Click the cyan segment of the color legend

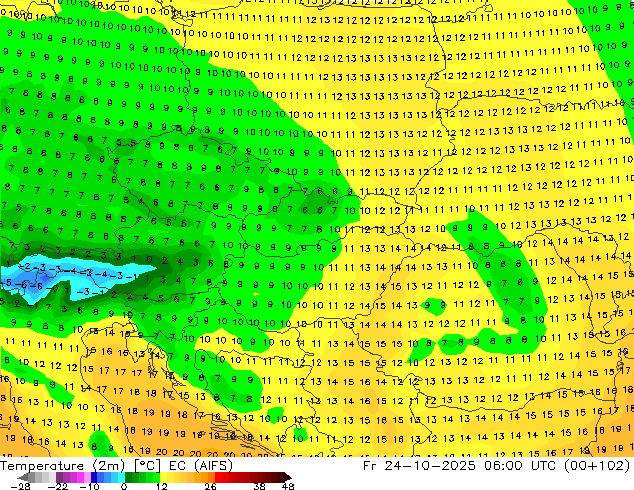click(x=121, y=477)
